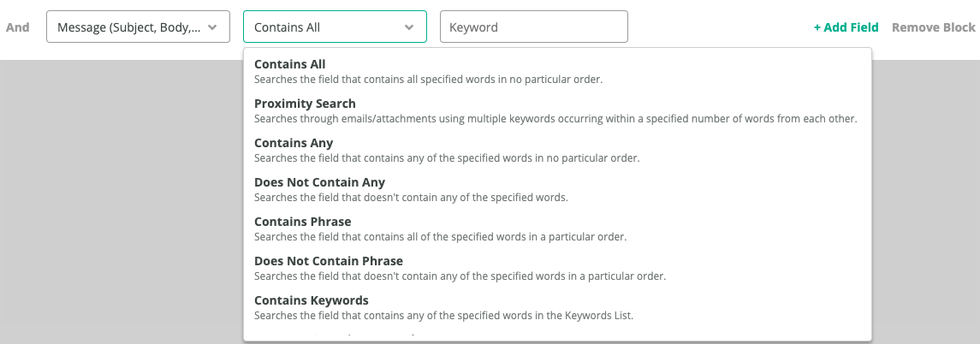Viewport: 980px width, 344px height.
Task: Pick the Contains Any option
Action: click(x=294, y=143)
